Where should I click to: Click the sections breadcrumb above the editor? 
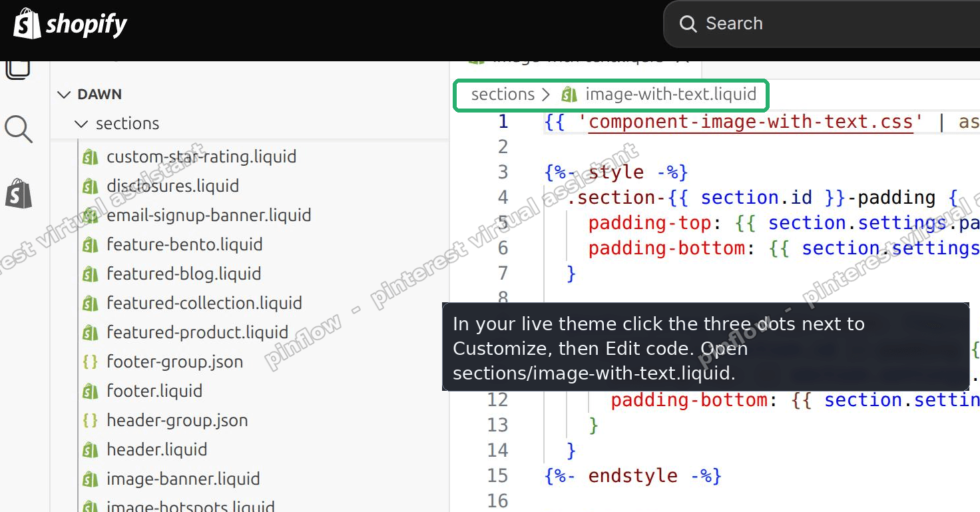tap(503, 95)
